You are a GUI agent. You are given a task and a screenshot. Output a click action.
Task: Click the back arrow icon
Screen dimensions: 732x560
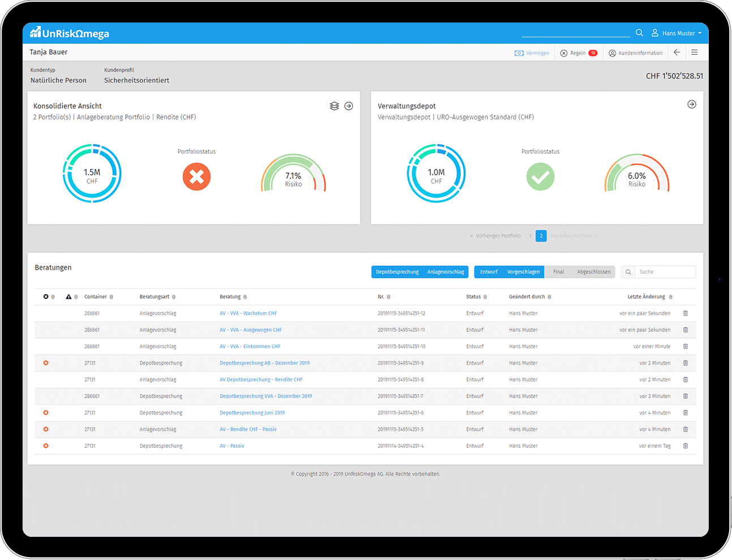tap(677, 53)
